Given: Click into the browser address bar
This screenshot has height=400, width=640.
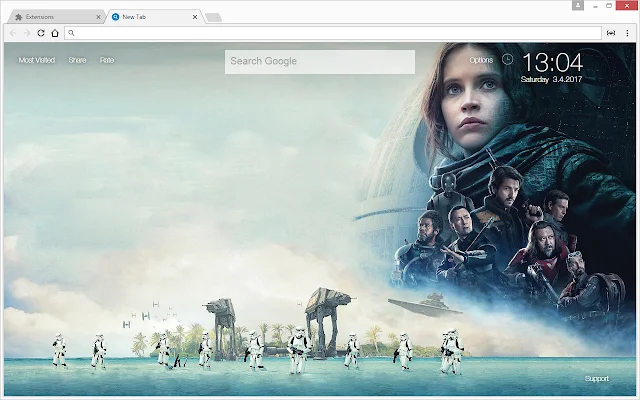Looking at the screenshot, I should tap(333, 33).
